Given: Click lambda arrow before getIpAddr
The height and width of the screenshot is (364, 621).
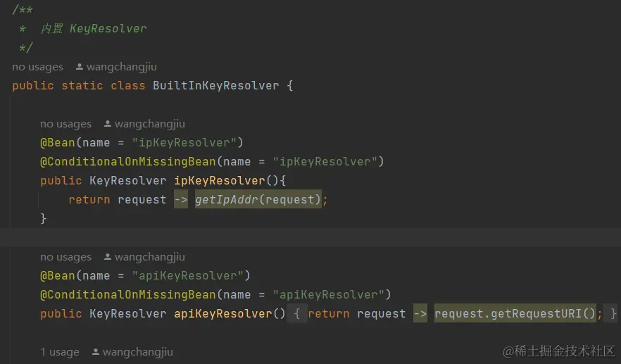Looking at the screenshot, I should [181, 199].
